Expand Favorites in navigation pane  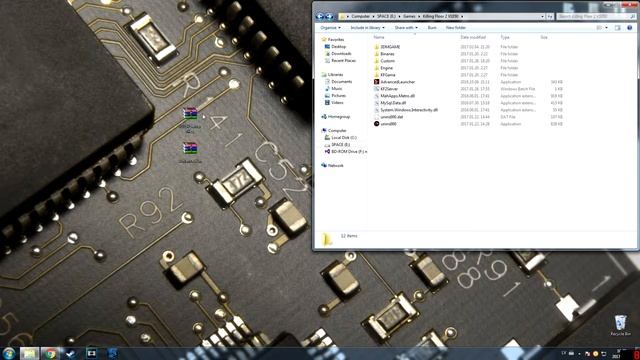pyautogui.click(x=333, y=40)
